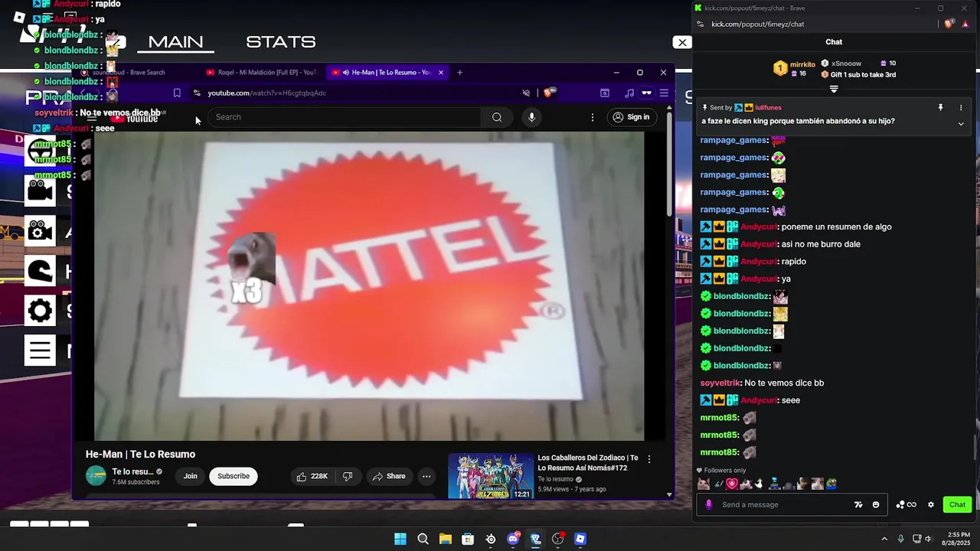
Task: Click Brave Shields icon in Kick chat window
Action: [949, 24]
